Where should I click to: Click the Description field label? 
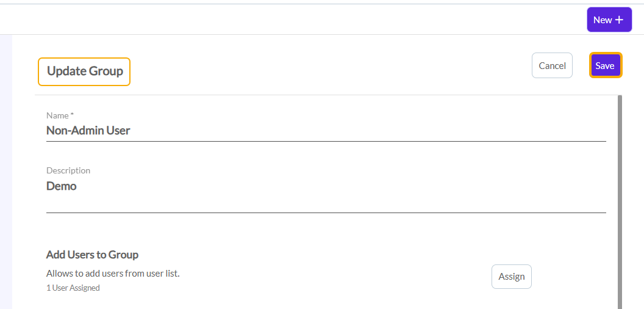click(68, 170)
